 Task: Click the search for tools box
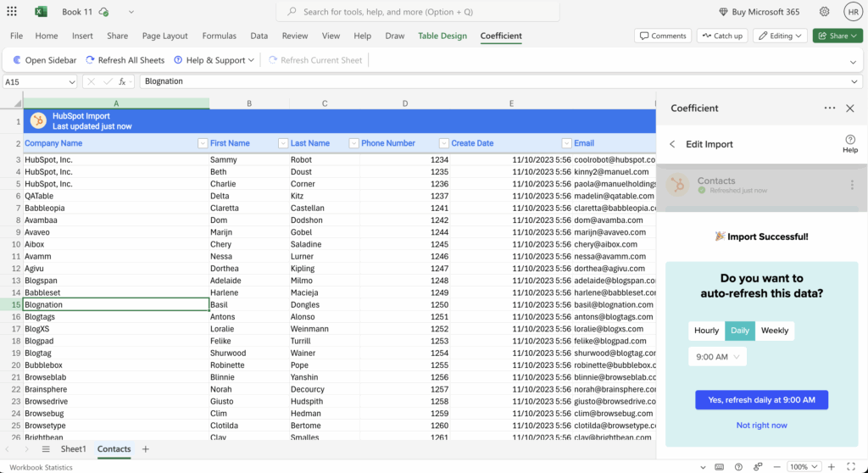tap(418, 12)
